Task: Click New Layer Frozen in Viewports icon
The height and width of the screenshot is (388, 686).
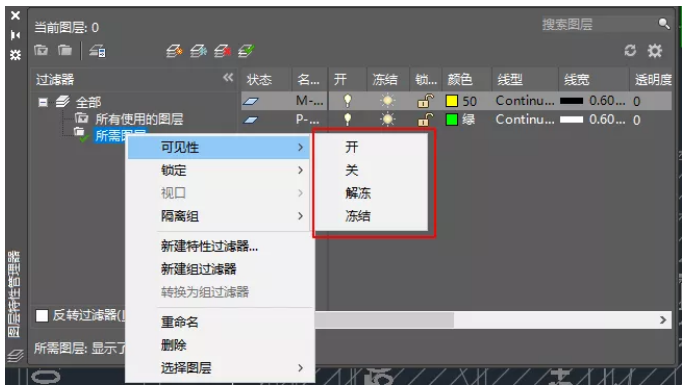Action: (198, 51)
